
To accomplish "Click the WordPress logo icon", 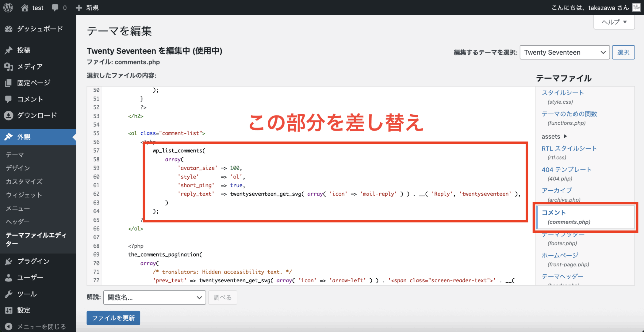I will tap(8, 8).
